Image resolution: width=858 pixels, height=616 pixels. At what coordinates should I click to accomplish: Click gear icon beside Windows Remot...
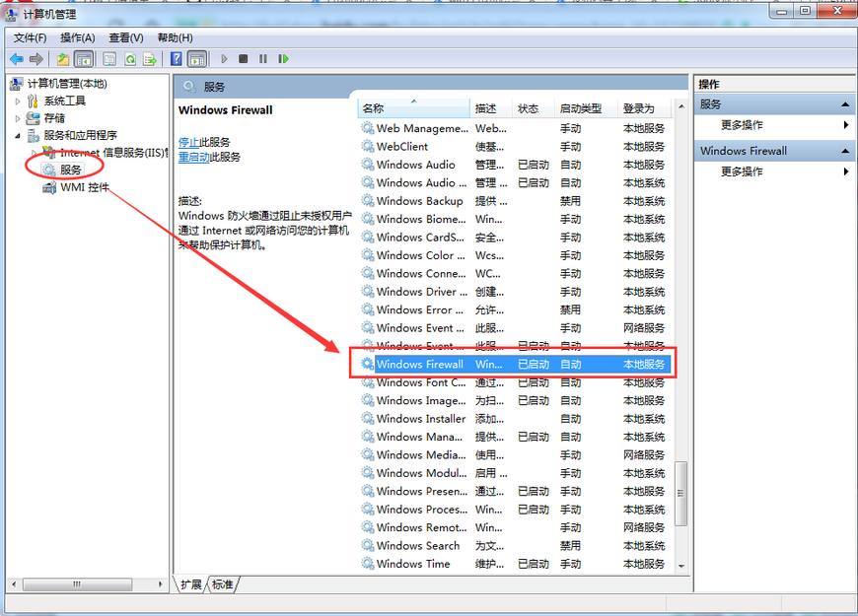tap(368, 527)
